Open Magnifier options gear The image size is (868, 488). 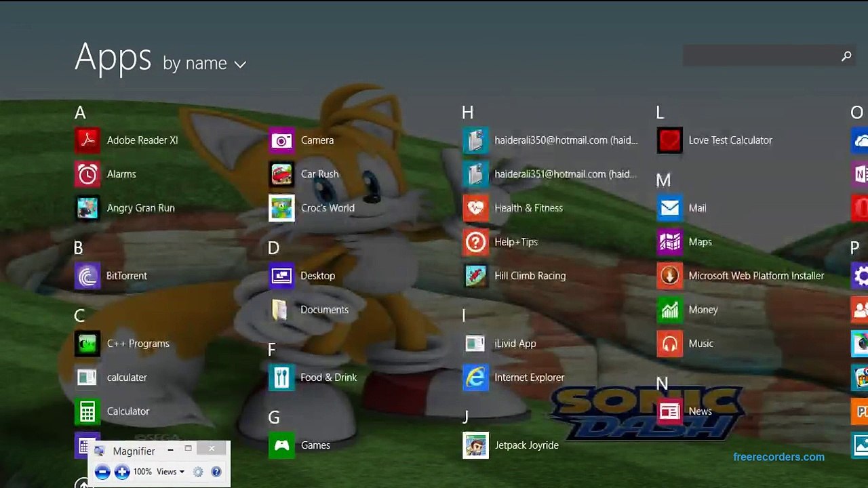[x=198, y=472]
